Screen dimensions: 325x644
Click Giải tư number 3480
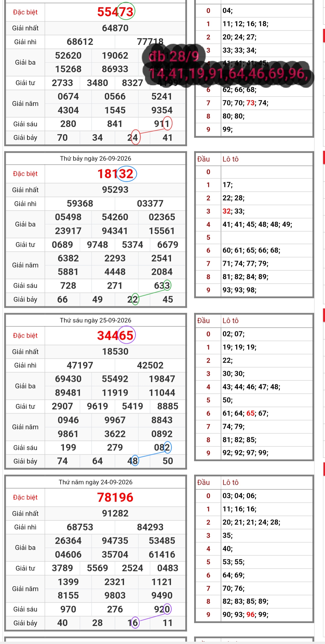click(x=97, y=83)
